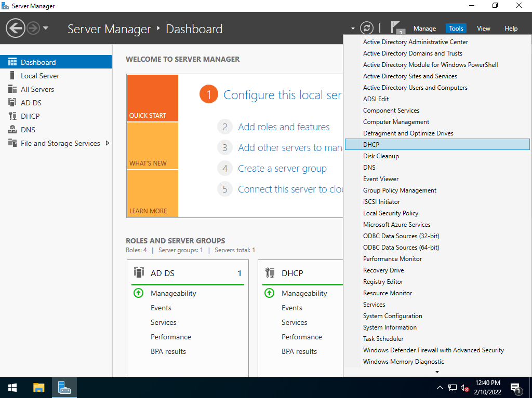Open Add roles and features link
Viewport: 532px width, 398px height.
[x=284, y=127]
